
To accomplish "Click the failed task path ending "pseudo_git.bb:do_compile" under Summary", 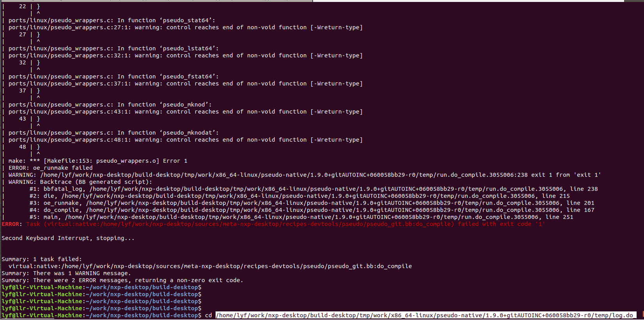I will [210, 266].
